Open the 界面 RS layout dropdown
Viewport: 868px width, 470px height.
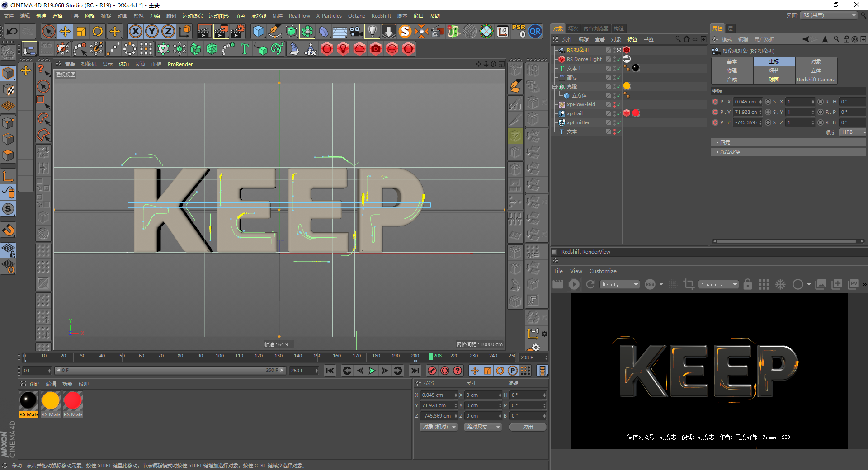click(x=830, y=15)
